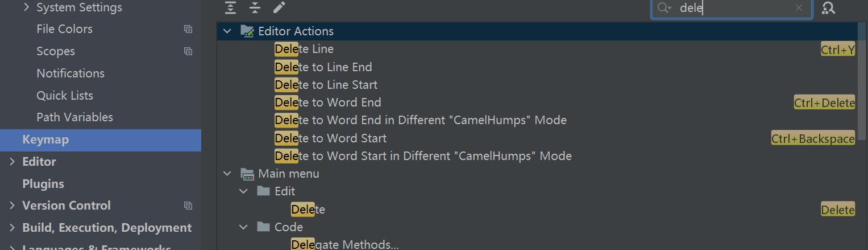Open the Plugins settings page

pos(43,184)
